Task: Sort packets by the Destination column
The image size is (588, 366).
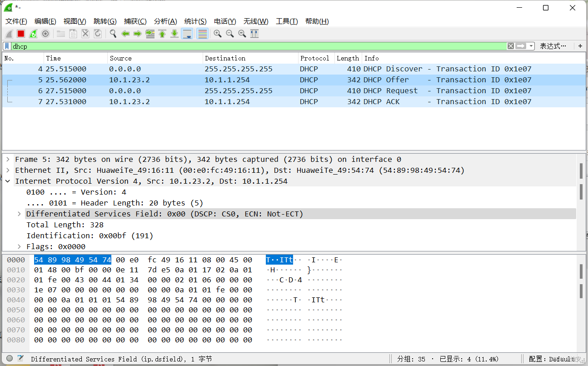Action: (x=250, y=58)
